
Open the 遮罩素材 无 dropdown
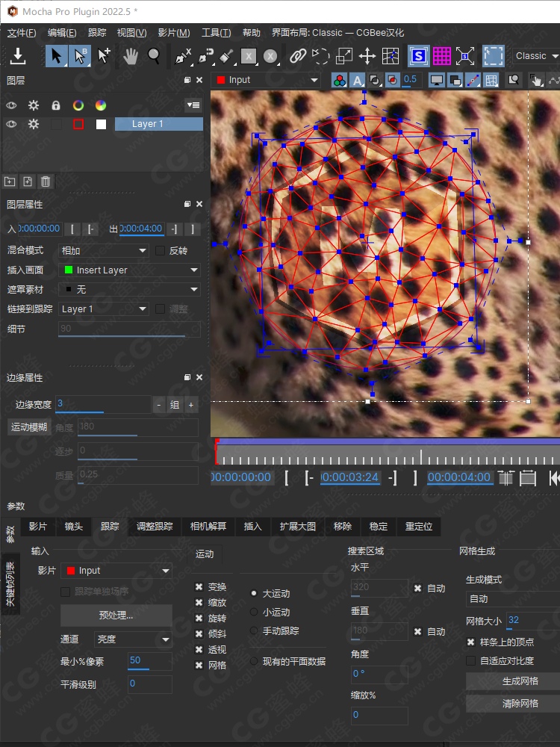129,290
